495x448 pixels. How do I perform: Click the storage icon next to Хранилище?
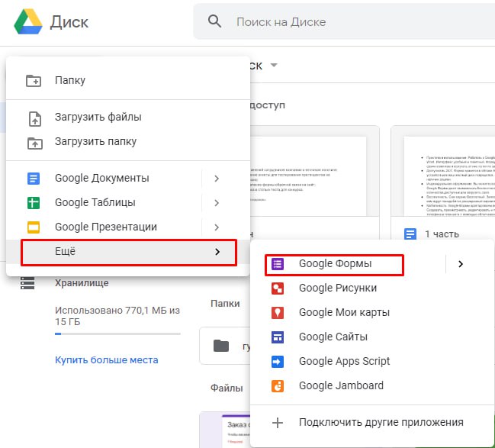[27, 283]
